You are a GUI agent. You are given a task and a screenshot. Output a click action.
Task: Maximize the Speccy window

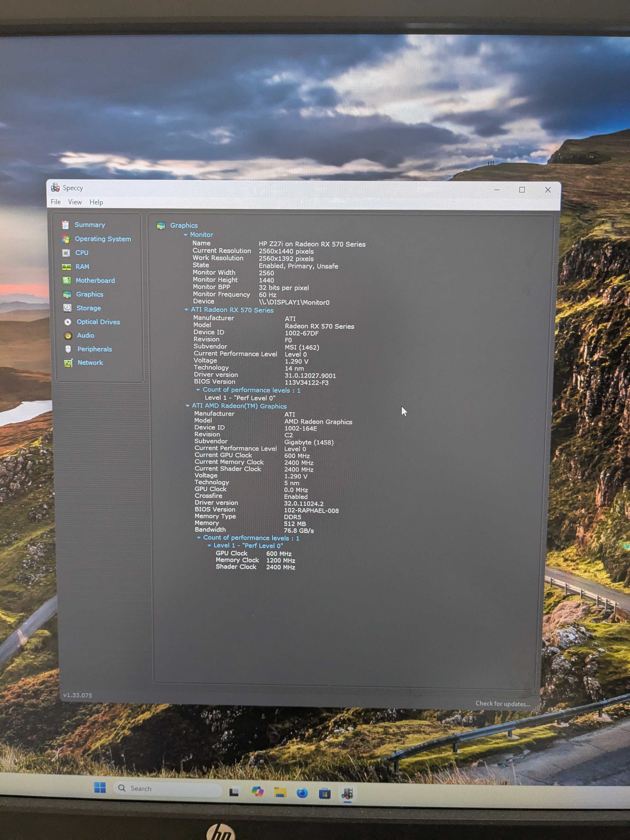click(x=522, y=190)
